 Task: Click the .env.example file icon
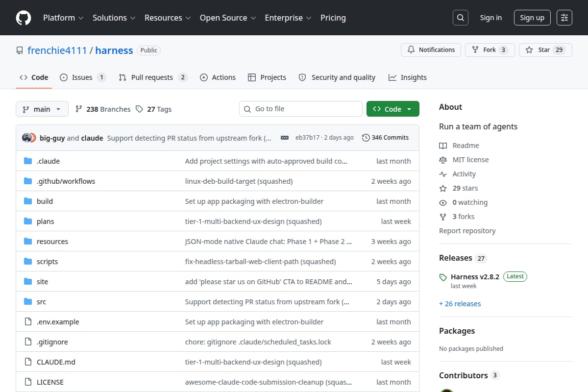coord(28,321)
